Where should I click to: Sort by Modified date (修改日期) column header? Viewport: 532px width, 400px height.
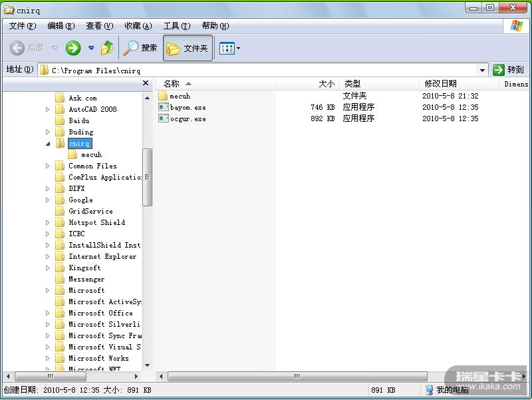(460, 84)
